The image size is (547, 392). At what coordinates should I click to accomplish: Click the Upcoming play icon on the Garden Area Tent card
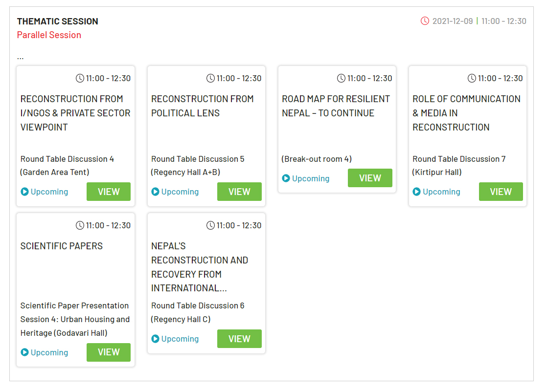coord(25,192)
